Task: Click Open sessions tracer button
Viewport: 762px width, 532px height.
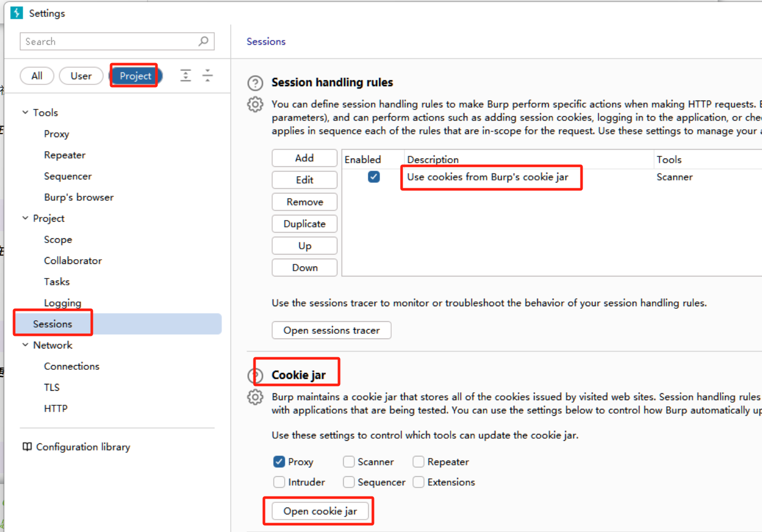Action: 332,330
